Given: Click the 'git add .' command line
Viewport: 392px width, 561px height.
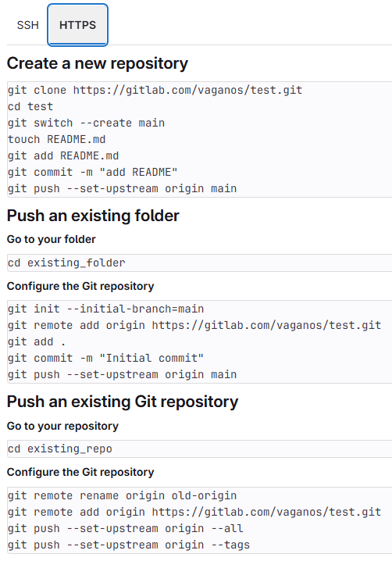Looking at the screenshot, I should tap(37, 341).
